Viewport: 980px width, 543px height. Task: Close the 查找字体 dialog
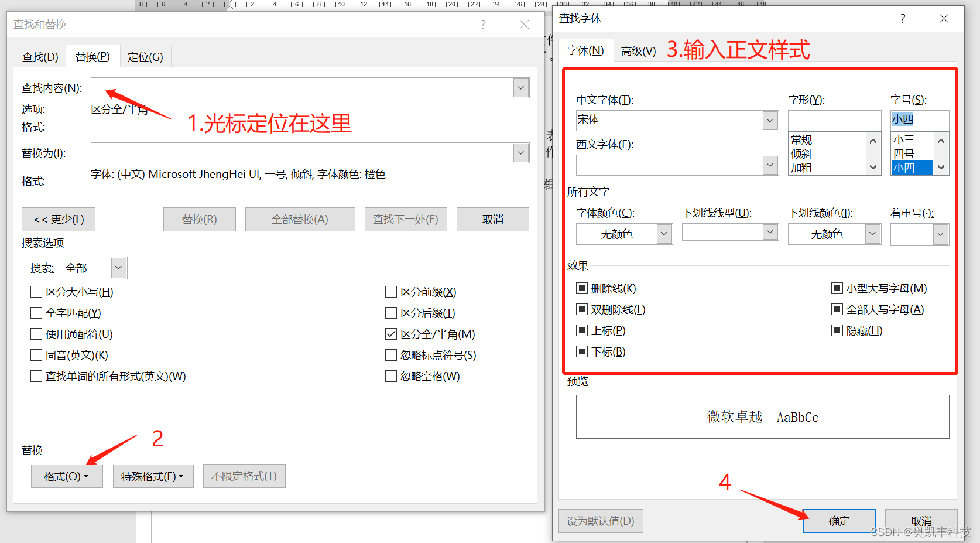click(944, 19)
